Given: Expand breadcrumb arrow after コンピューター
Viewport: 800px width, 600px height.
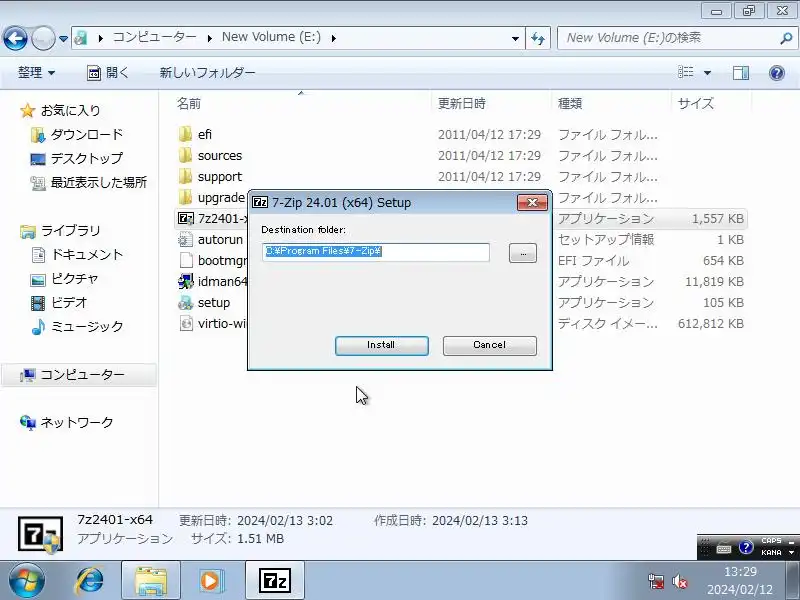Looking at the screenshot, I should [210, 38].
